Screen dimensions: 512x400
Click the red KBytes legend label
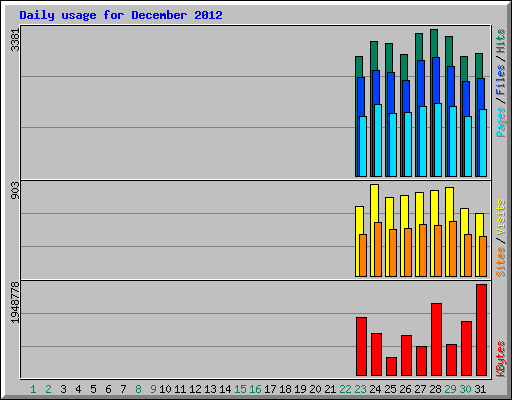click(x=501, y=359)
